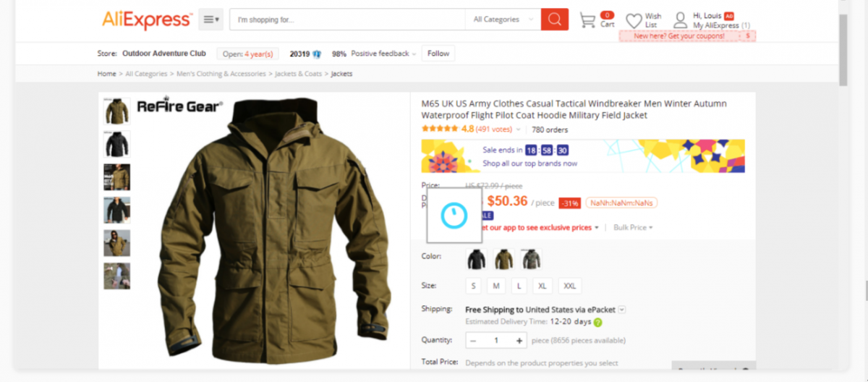868x382 pixels.
Task: Open Men's Clothing & Accessories breadcrumb
Action: click(x=222, y=74)
